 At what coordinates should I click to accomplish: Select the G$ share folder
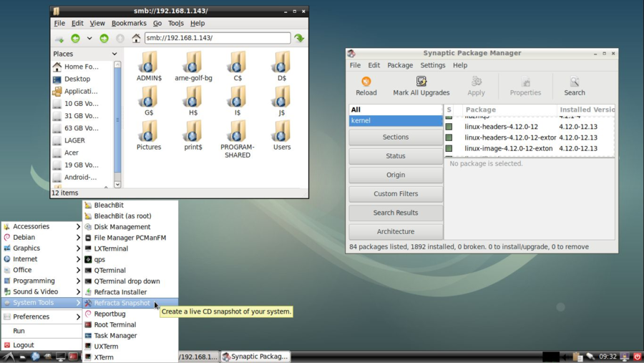tap(149, 101)
